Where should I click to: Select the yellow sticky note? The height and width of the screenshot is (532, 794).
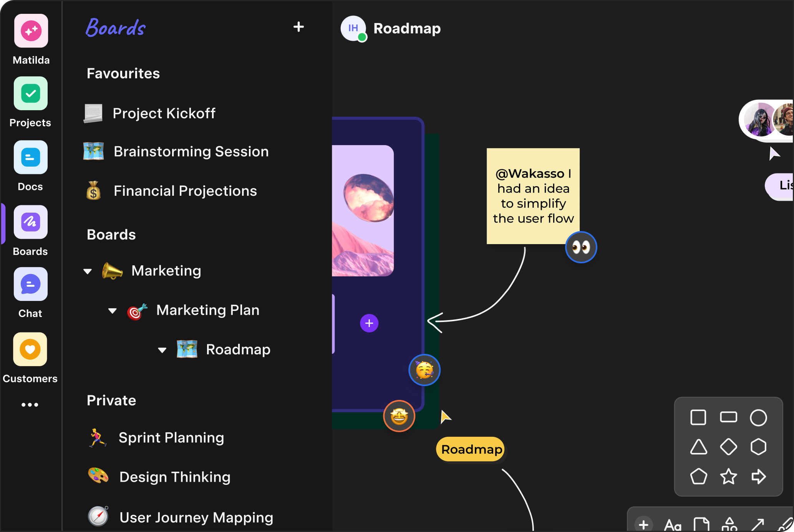pos(533,196)
